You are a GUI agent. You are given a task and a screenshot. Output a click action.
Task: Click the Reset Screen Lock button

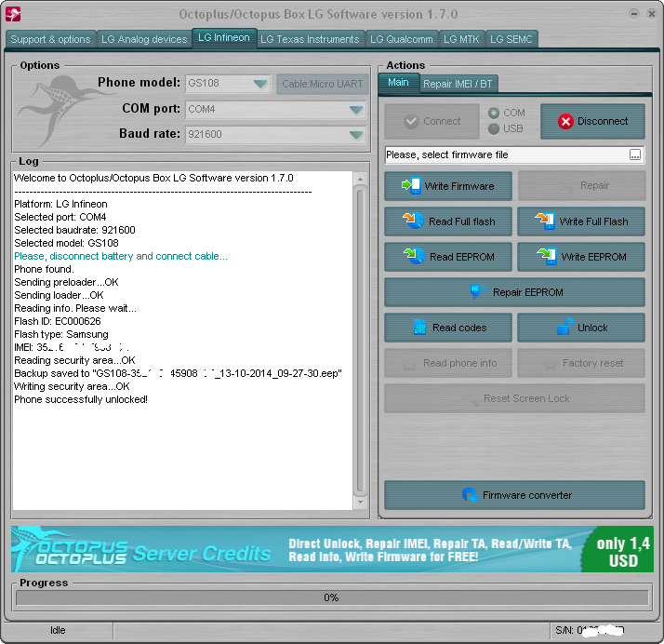click(514, 398)
